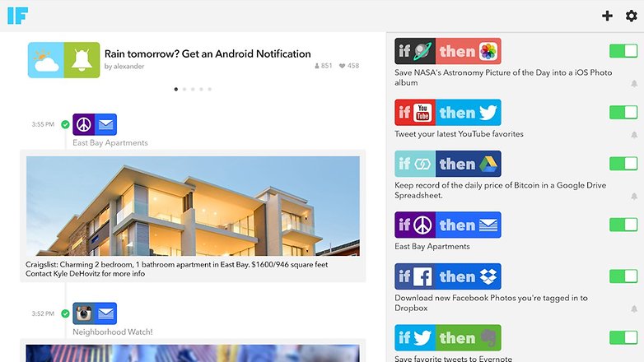
Task: Select the fifth carousel page dot
Action: pyautogui.click(x=210, y=89)
